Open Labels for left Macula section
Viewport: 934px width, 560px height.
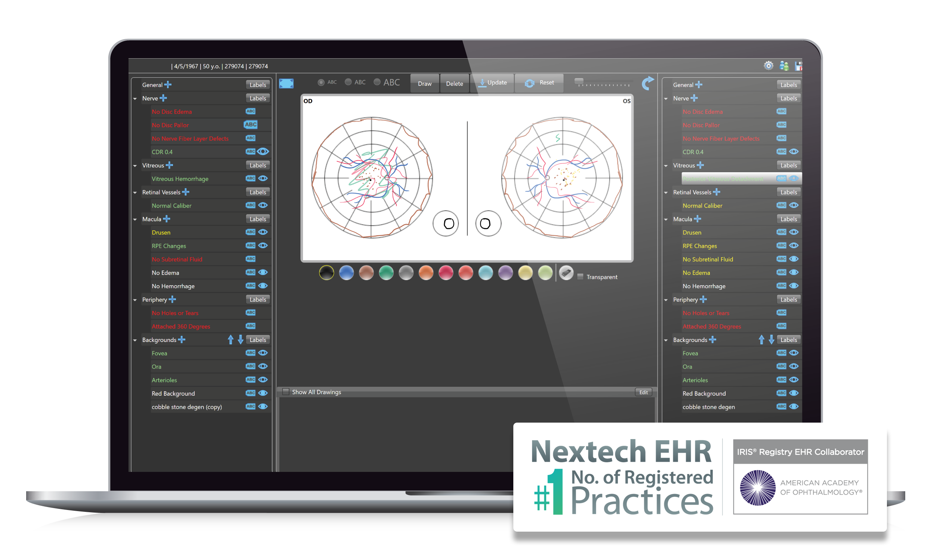(x=258, y=219)
